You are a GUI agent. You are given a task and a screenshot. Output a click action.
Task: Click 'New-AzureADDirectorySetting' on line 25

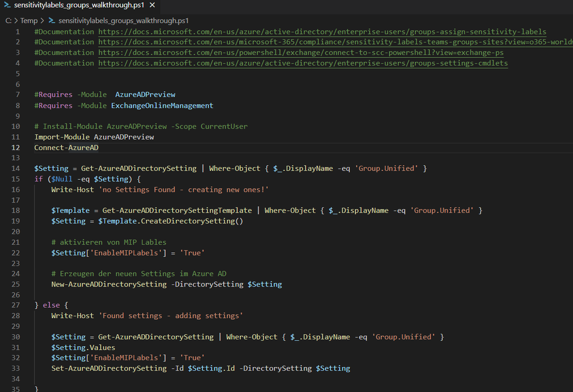coord(108,284)
